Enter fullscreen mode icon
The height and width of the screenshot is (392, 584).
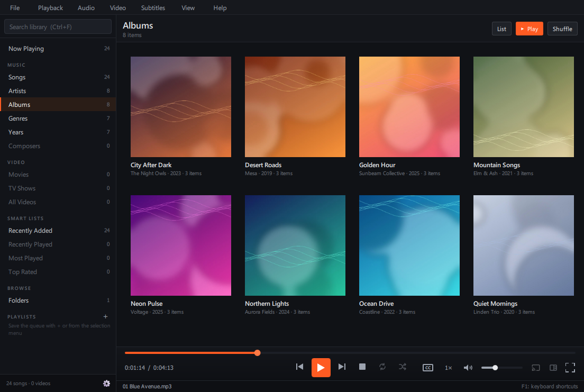[570, 368]
